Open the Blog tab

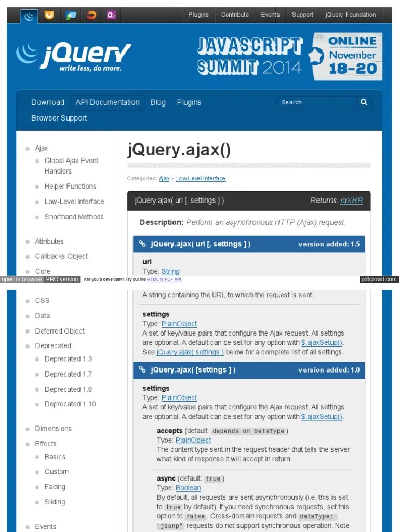point(158,102)
